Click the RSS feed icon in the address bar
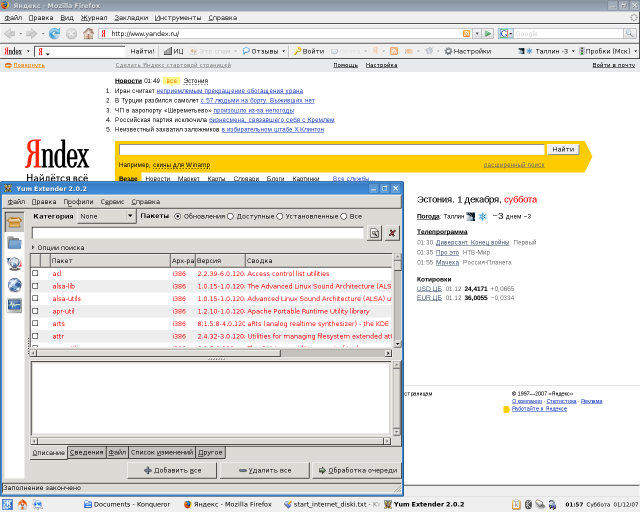 coord(466,33)
